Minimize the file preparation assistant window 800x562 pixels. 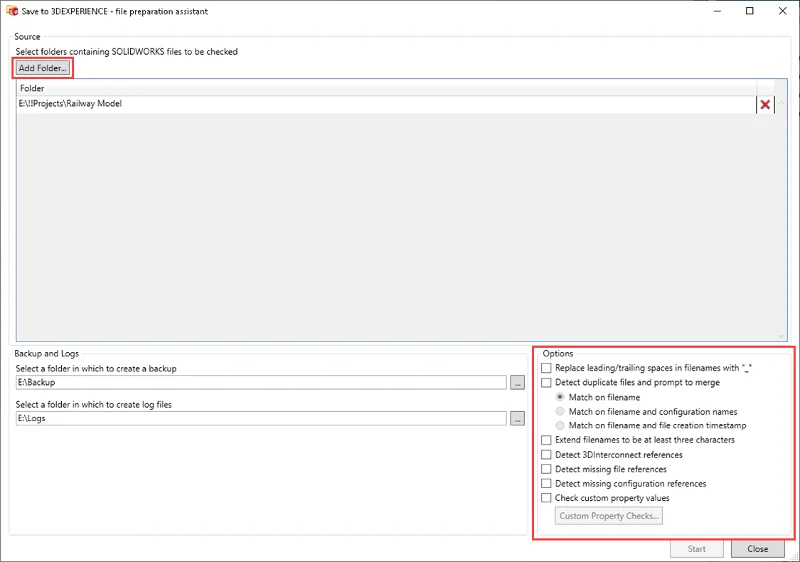[718, 11]
